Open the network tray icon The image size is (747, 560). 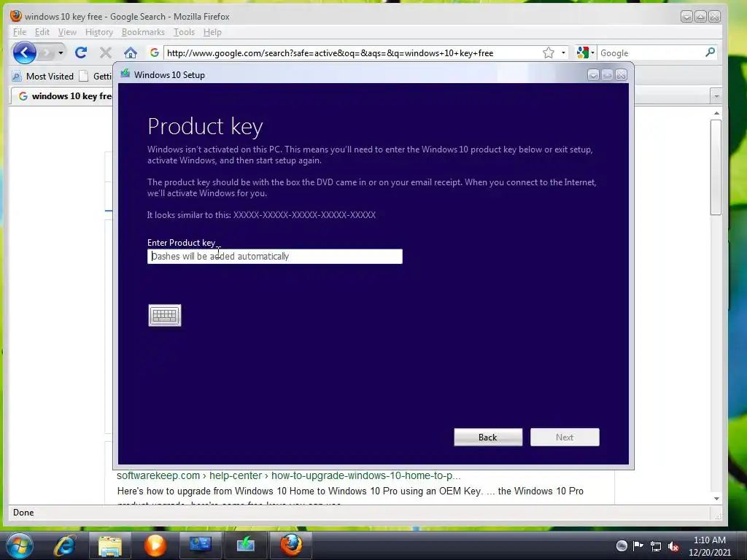pyautogui.click(x=656, y=546)
